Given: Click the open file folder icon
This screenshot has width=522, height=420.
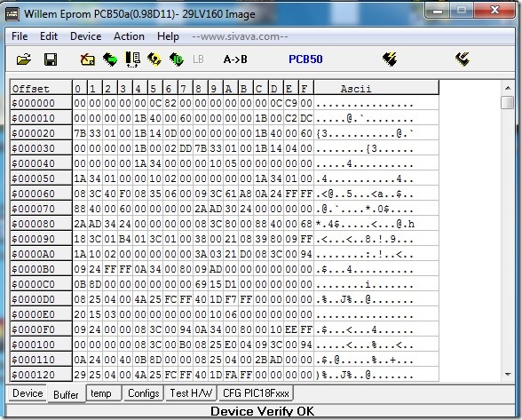Looking at the screenshot, I should coord(24,59).
